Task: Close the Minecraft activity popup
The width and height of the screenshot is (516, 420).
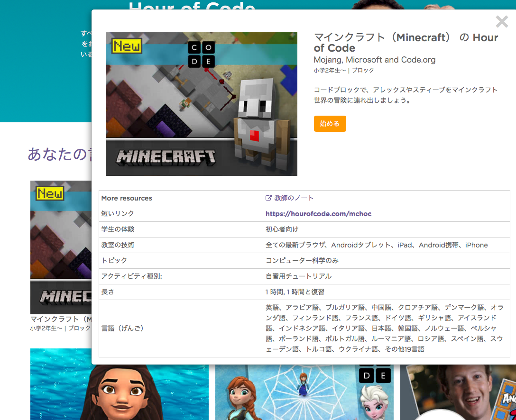Action: coord(502,22)
